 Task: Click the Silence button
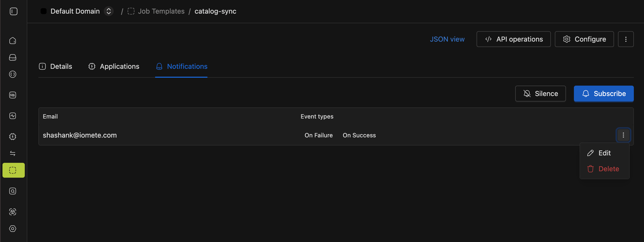pos(540,94)
